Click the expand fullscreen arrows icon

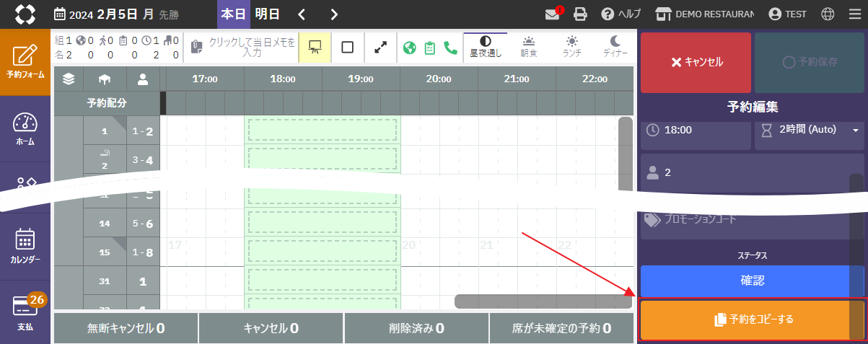[x=380, y=48]
